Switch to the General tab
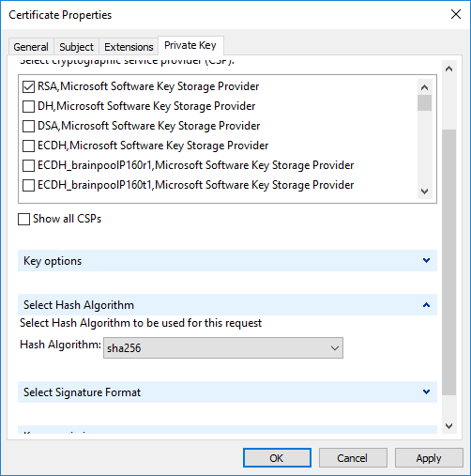This screenshot has height=476, width=471. pyautogui.click(x=31, y=47)
